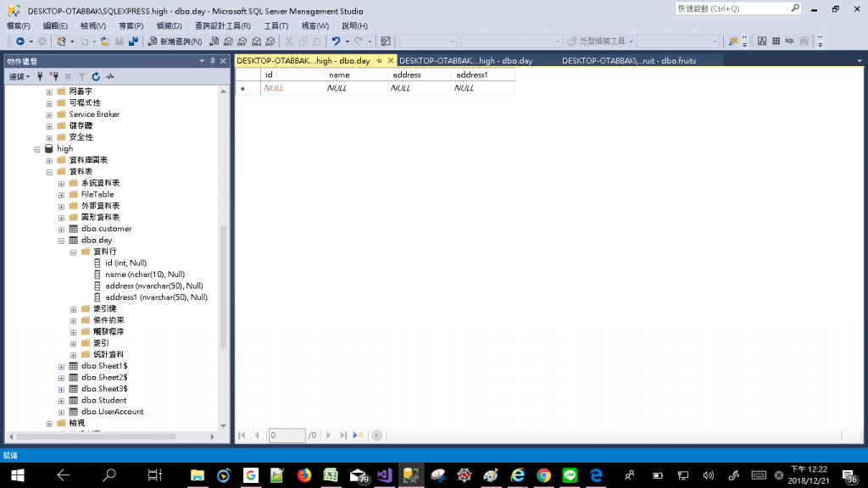This screenshot has height=488, width=868.
Task: Click the filter funnel icon in Object Explorer
Action: [81, 76]
